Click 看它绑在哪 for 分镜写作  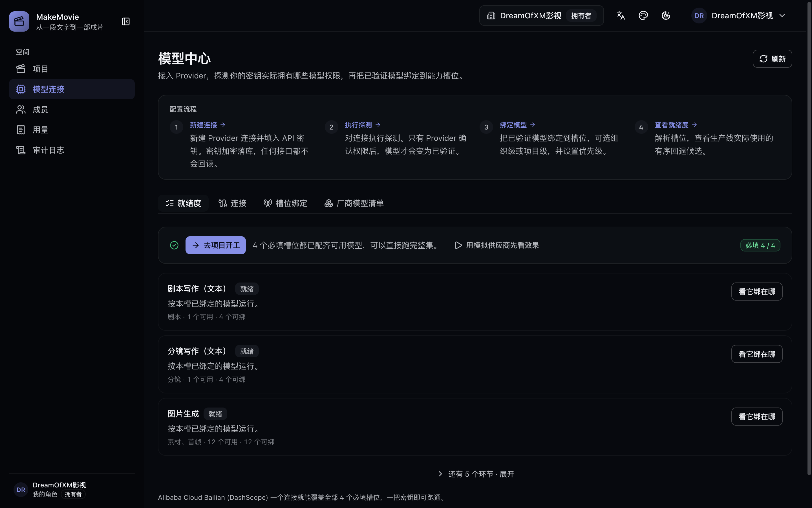[757, 354]
